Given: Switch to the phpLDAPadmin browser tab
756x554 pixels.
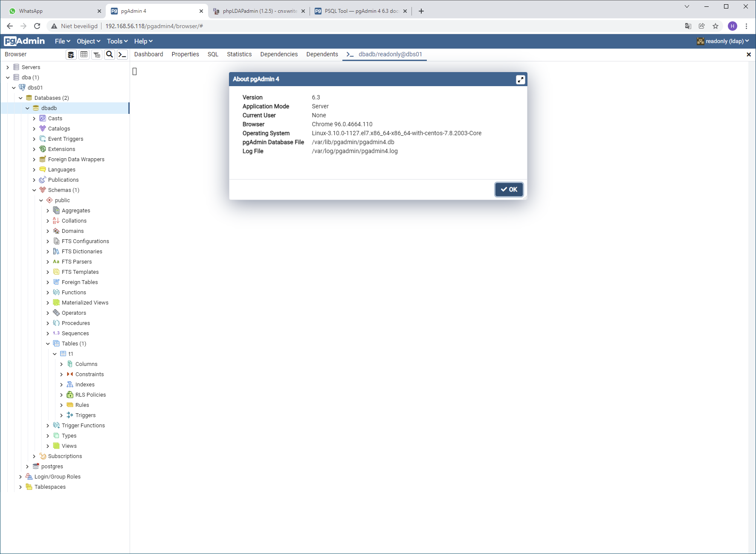Looking at the screenshot, I should (x=259, y=11).
